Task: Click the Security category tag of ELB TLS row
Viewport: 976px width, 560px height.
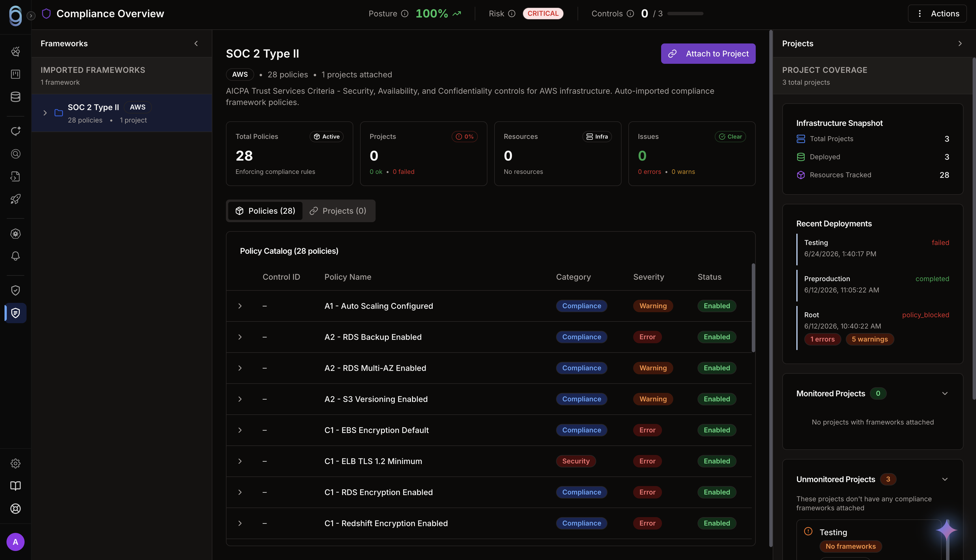Action: 576,461
